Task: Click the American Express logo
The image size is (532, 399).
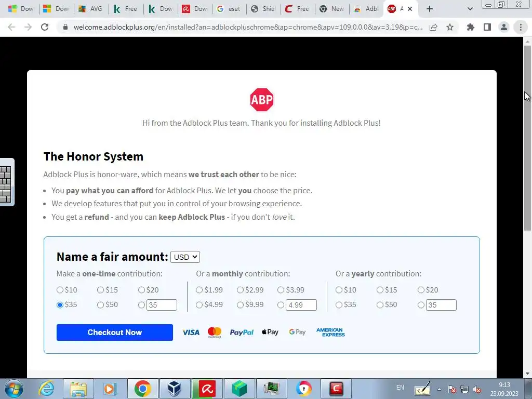Action: coord(330,332)
